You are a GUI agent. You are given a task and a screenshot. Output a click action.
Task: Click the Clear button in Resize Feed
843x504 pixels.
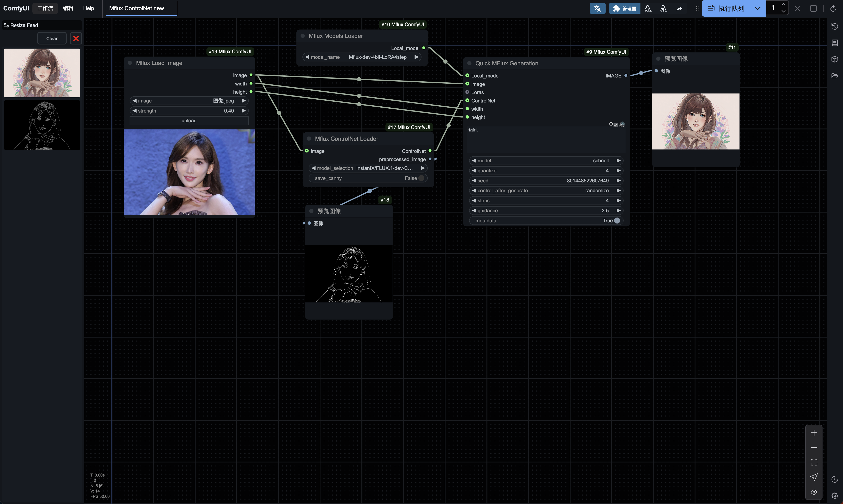tap(52, 38)
